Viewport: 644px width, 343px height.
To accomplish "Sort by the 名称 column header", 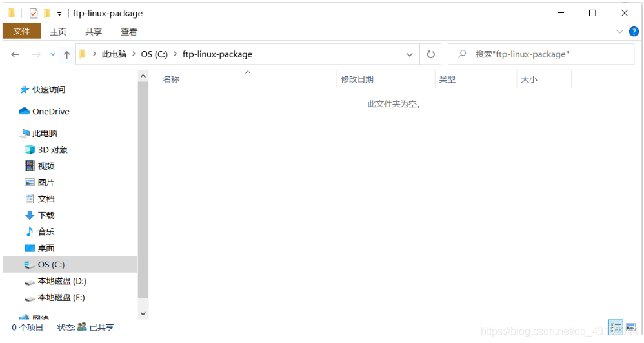I will [171, 79].
